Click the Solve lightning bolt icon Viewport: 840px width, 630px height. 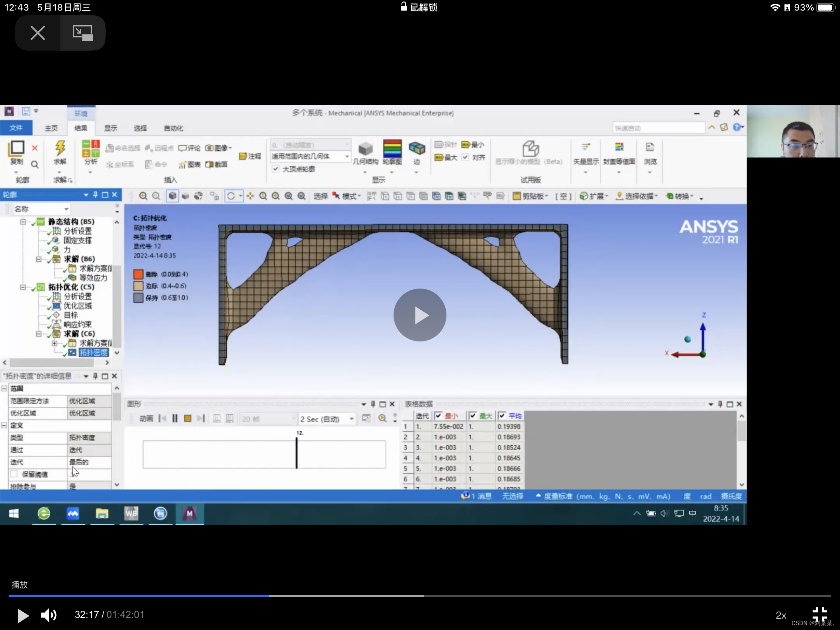coord(60,148)
